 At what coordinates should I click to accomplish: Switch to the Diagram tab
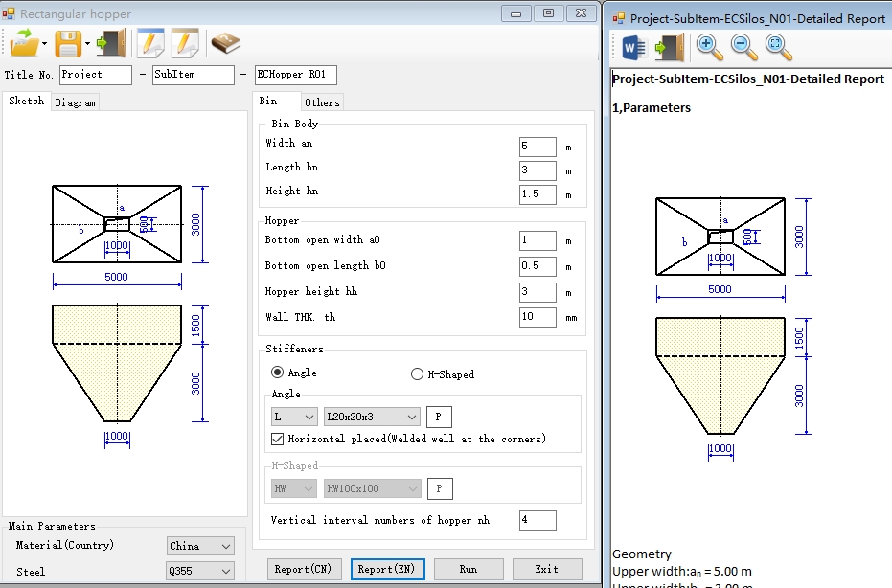(75, 102)
